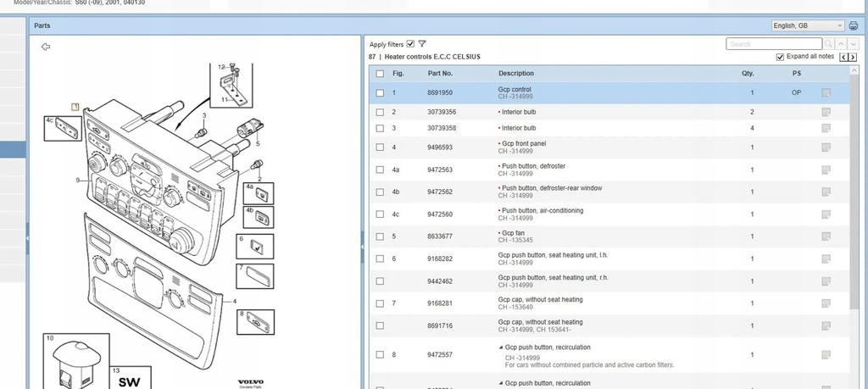The image size is (868, 389).
Task: Check the select-all checkbox in table header
Action: click(x=380, y=74)
